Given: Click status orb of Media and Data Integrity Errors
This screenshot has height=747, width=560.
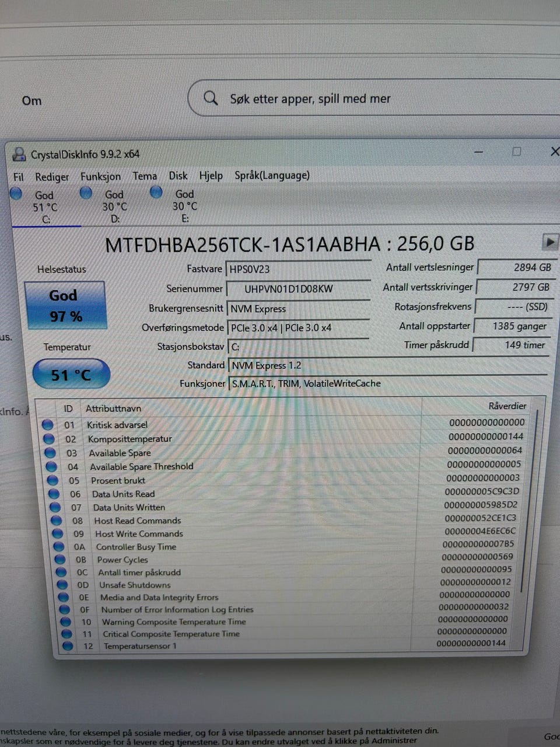Looking at the screenshot, I should point(64,598).
